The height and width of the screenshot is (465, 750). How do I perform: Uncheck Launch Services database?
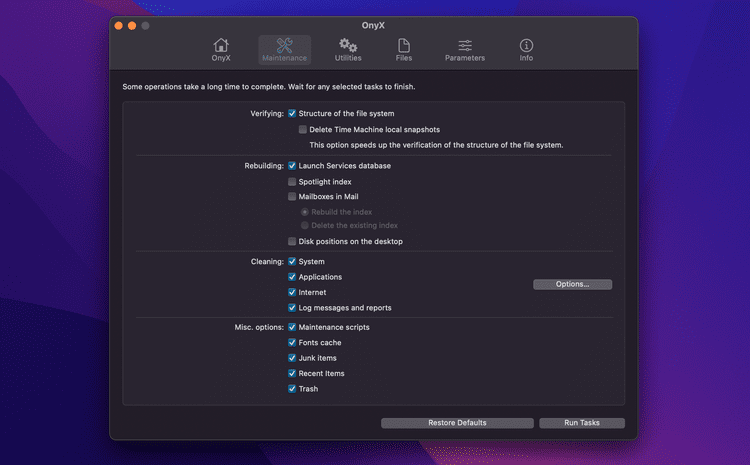pyautogui.click(x=292, y=166)
